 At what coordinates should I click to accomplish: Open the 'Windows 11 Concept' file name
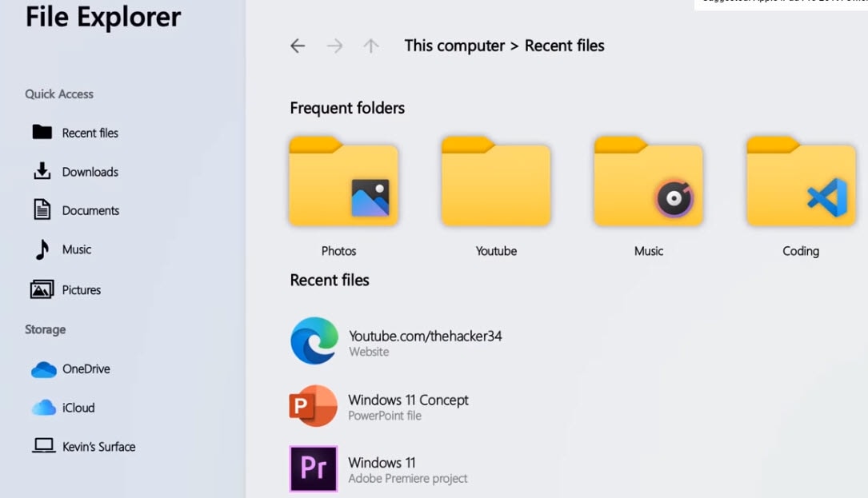(409, 400)
